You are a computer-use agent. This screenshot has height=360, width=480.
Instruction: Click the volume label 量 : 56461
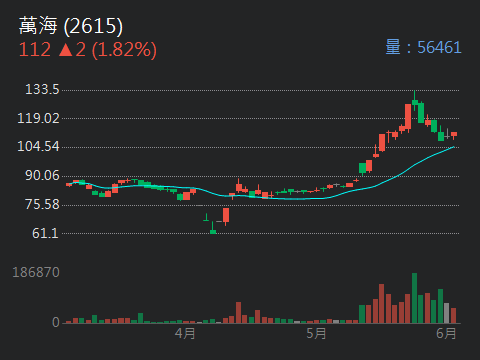[423, 47]
